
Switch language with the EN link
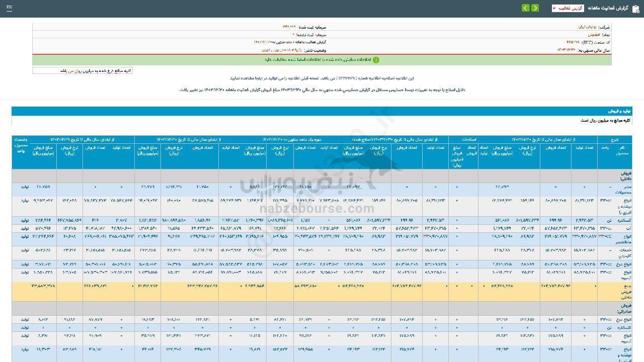[x=10, y=8]
